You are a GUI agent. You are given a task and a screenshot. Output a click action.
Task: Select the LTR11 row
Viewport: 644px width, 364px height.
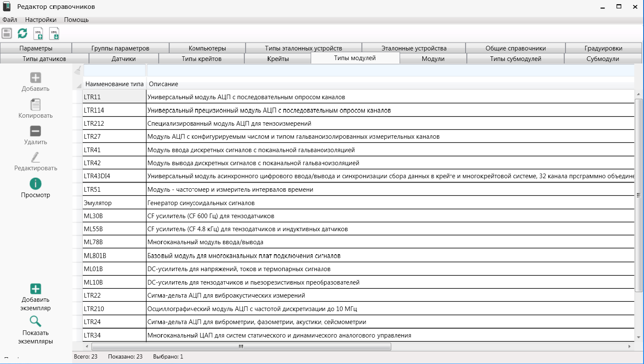tap(359, 97)
